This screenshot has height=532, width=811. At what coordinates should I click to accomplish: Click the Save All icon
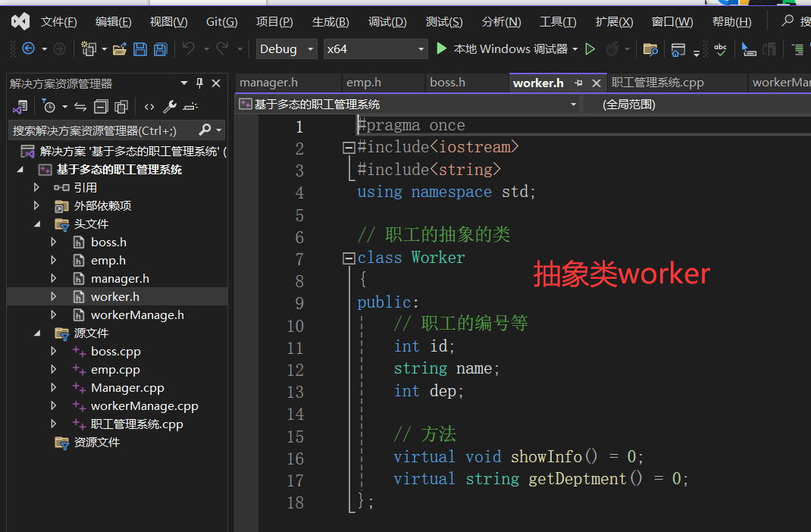pos(161,49)
